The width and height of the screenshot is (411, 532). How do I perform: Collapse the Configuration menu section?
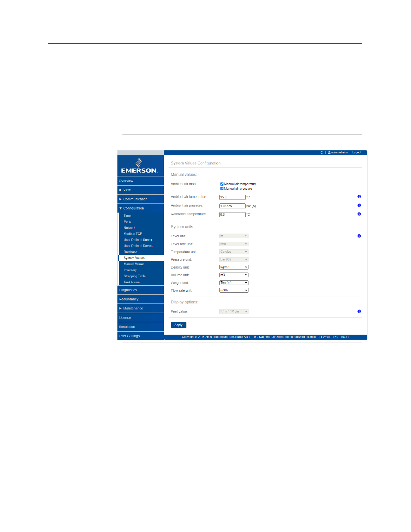pyautogui.click(x=141, y=208)
